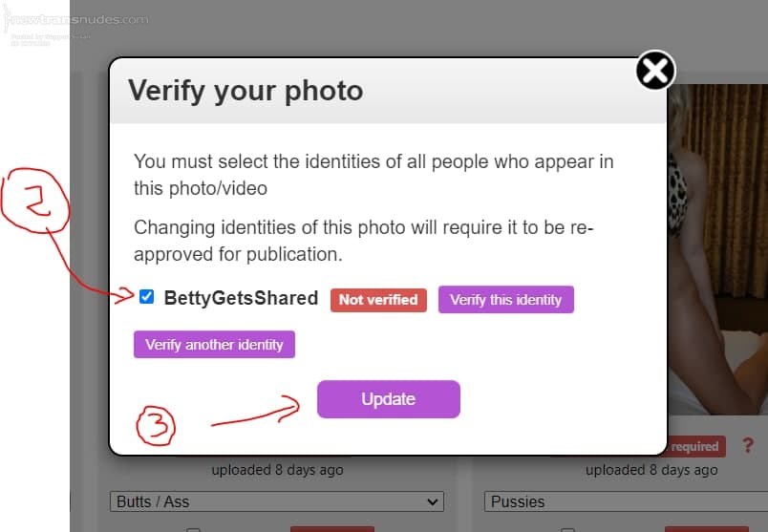Click the red question mark help icon
Image resolution: width=768 pixels, height=532 pixels.
click(747, 445)
